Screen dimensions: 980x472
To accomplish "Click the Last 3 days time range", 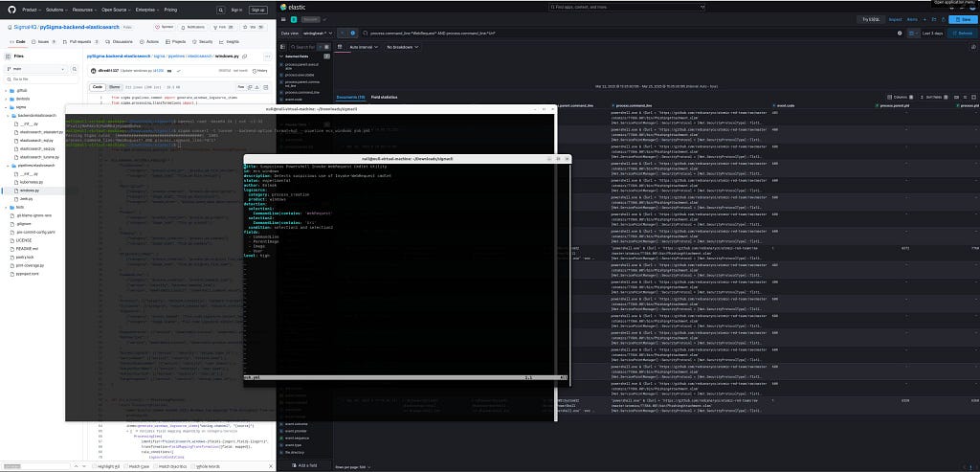I will (x=932, y=33).
